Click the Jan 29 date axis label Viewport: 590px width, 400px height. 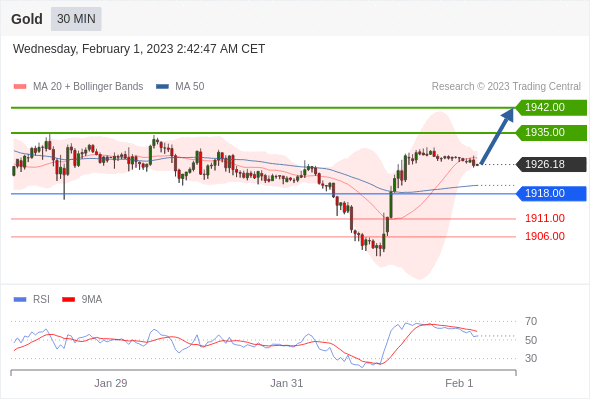pyautogui.click(x=111, y=383)
